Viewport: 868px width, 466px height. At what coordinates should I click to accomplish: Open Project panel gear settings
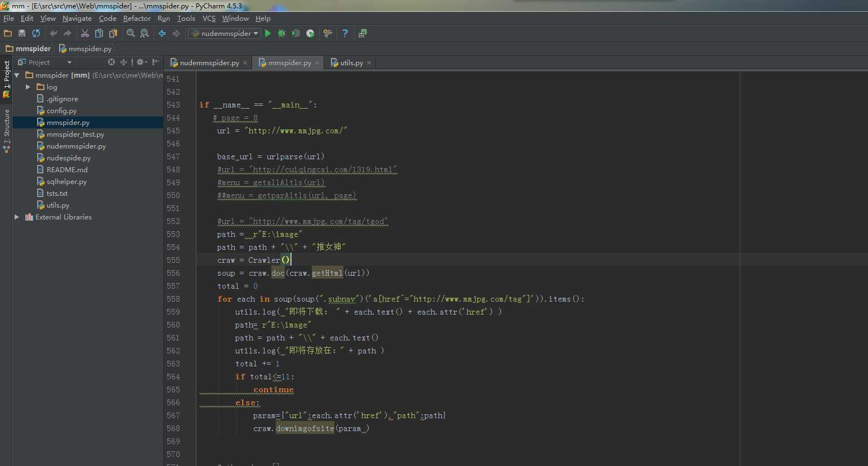(x=141, y=62)
